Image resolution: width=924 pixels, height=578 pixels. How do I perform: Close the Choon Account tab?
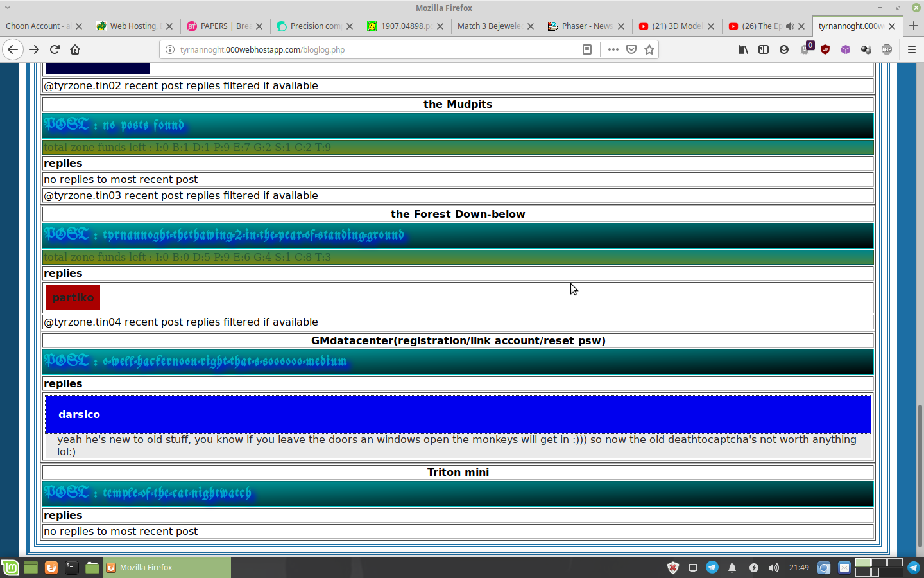coord(79,26)
